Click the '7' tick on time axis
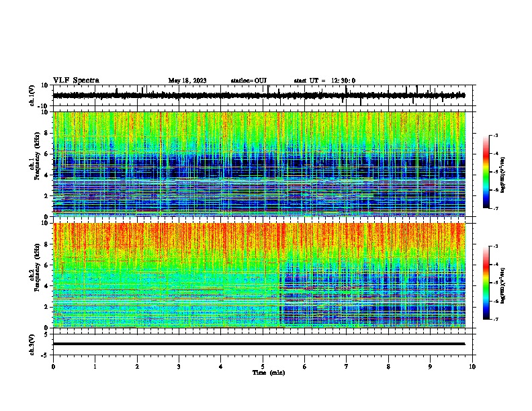532x411 pixels. 347,367
